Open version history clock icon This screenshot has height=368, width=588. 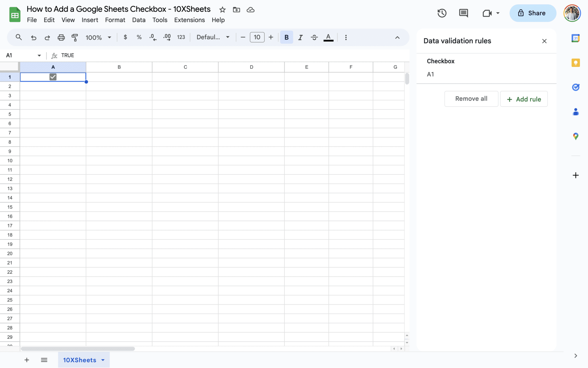click(x=442, y=13)
